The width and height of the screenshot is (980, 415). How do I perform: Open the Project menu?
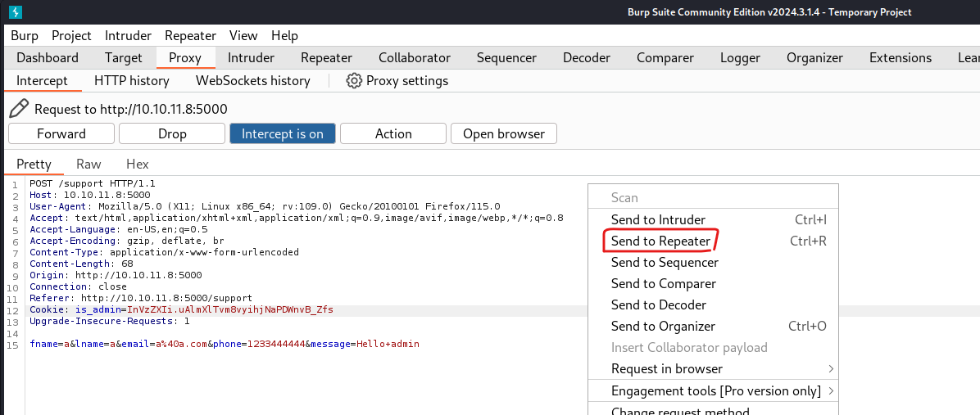click(x=71, y=35)
